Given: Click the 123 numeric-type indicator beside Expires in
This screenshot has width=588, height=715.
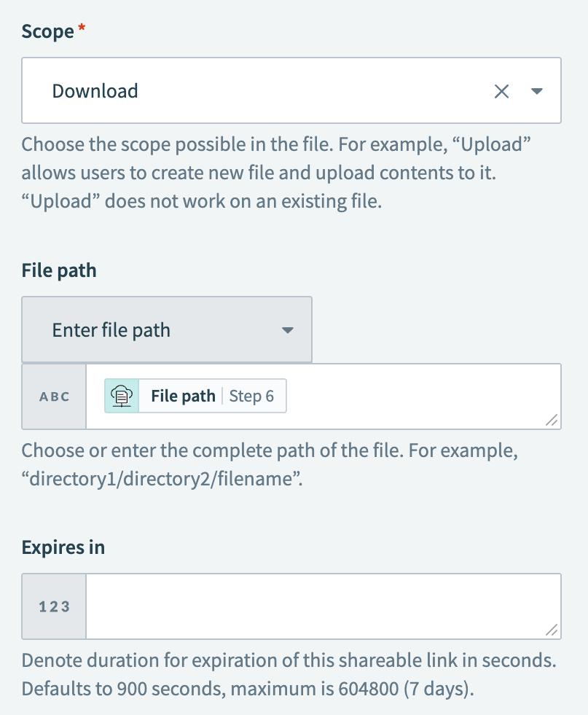Looking at the screenshot, I should pyautogui.click(x=53, y=606).
